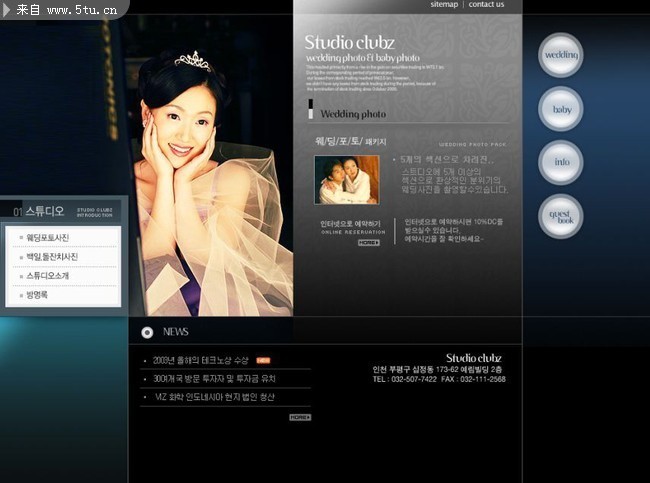Click the NEWS circular bullet icon
The width and height of the screenshot is (650, 483).
[147, 333]
